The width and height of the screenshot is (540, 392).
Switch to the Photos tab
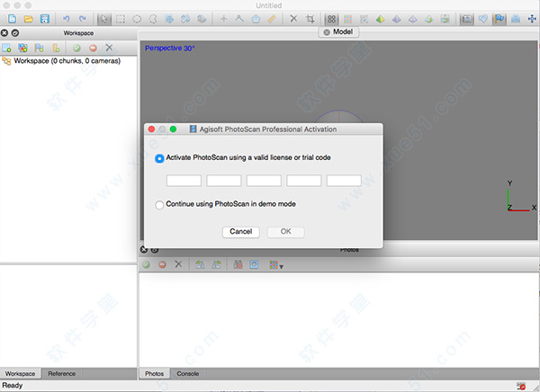tap(154, 373)
